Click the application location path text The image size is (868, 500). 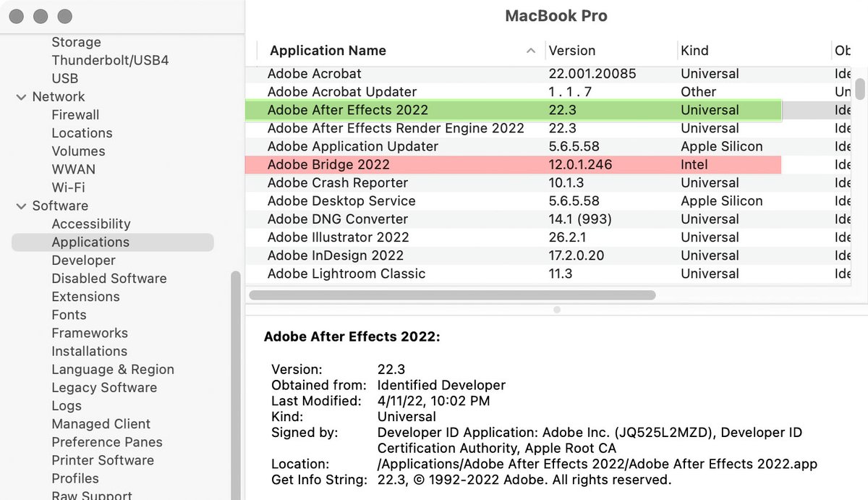click(x=597, y=464)
